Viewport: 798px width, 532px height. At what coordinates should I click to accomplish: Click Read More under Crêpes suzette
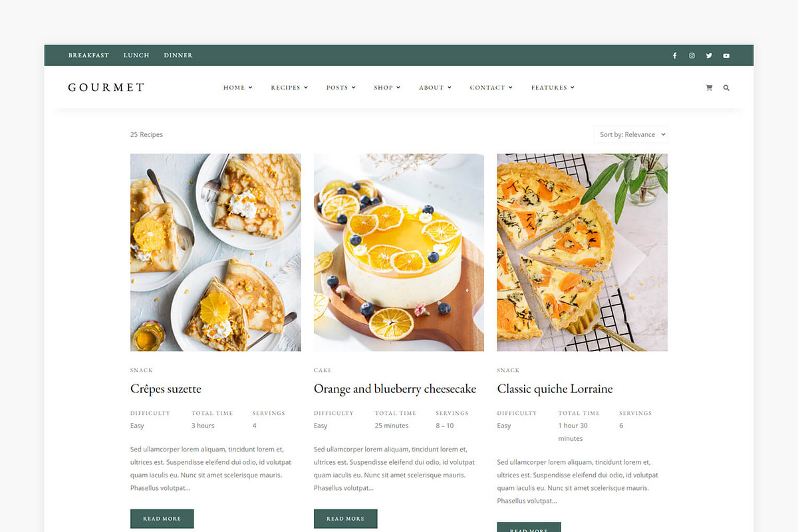point(162,519)
